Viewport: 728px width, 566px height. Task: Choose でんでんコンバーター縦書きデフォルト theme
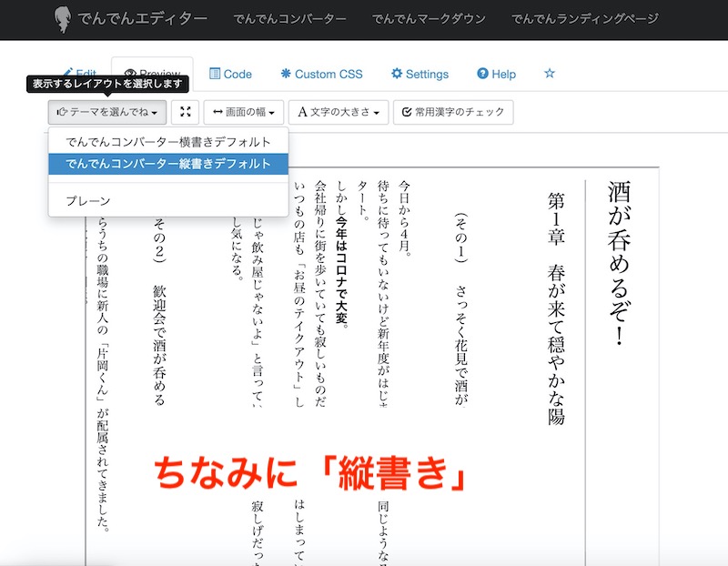coord(168,164)
